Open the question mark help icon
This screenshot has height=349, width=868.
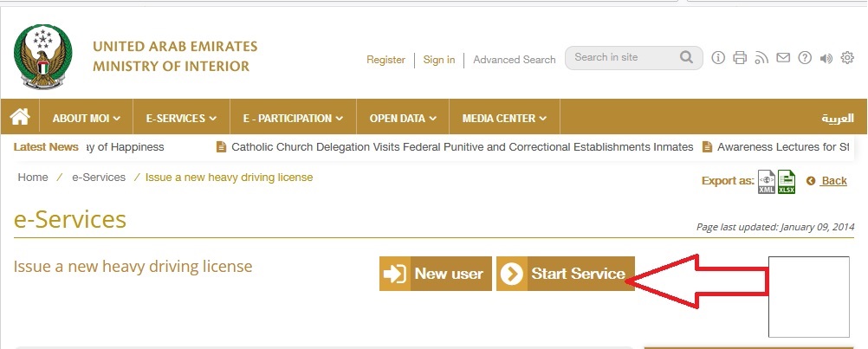[x=805, y=59]
